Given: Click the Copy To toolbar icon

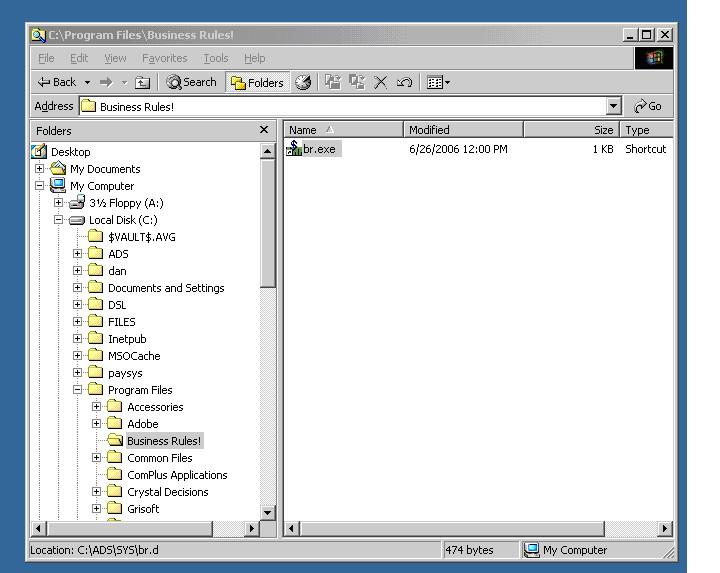Looking at the screenshot, I should point(357,82).
